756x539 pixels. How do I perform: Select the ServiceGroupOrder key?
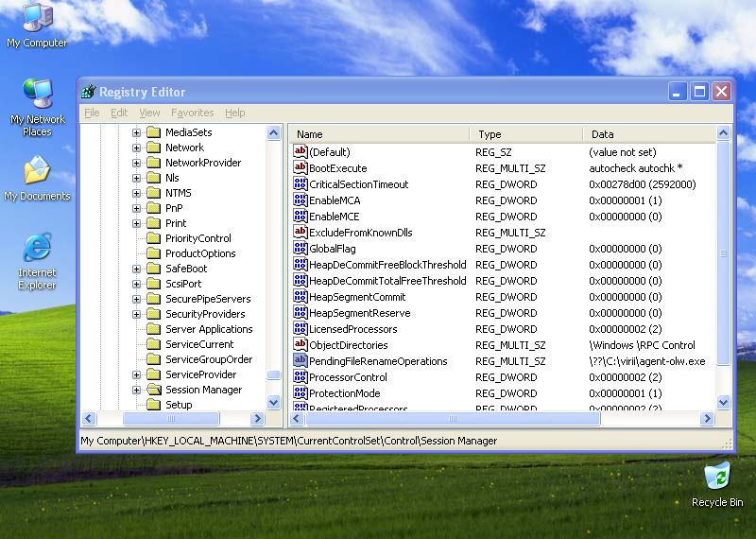(209, 359)
